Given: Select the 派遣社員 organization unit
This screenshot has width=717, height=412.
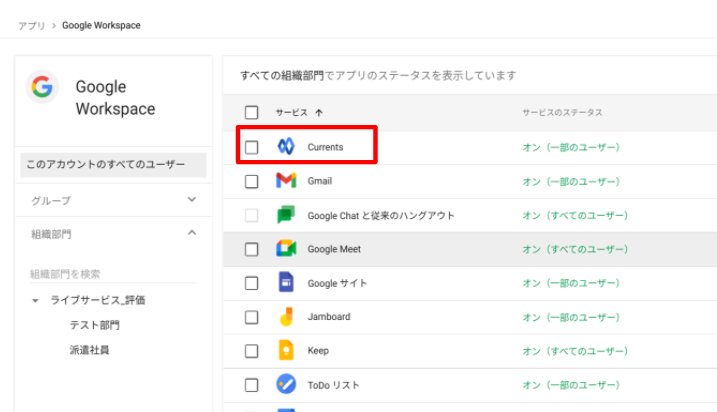Looking at the screenshot, I should tap(89, 350).
